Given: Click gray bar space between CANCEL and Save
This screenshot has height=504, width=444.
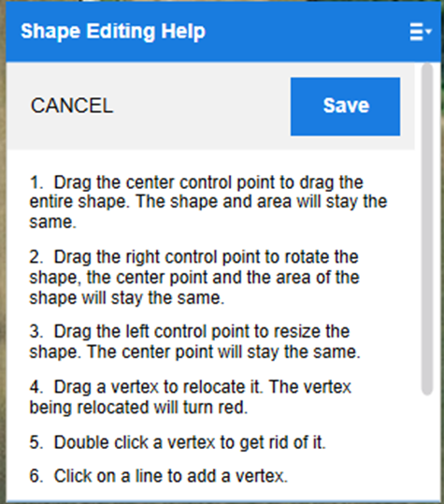Looking at the screenshot, I should [202, 106].
